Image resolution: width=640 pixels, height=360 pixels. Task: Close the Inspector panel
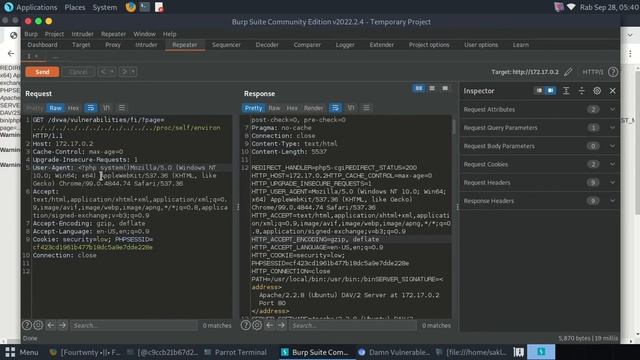click(613, 91)
